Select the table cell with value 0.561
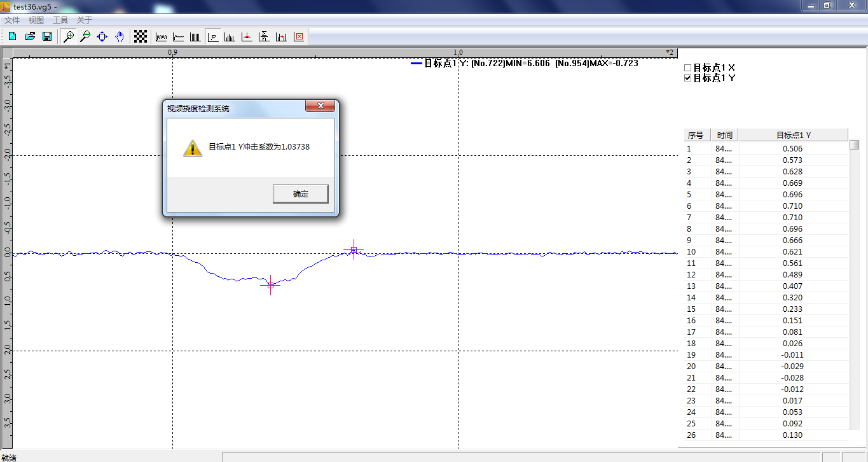 (x=793, y=263)
